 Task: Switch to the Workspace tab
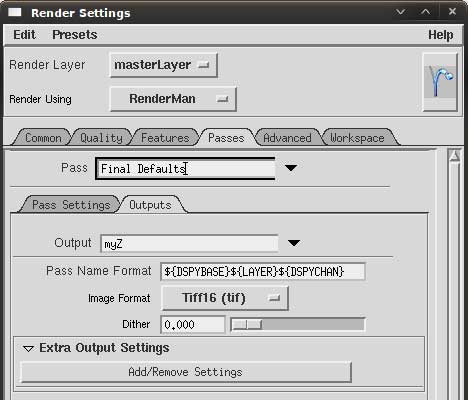[x=357, y=138]
